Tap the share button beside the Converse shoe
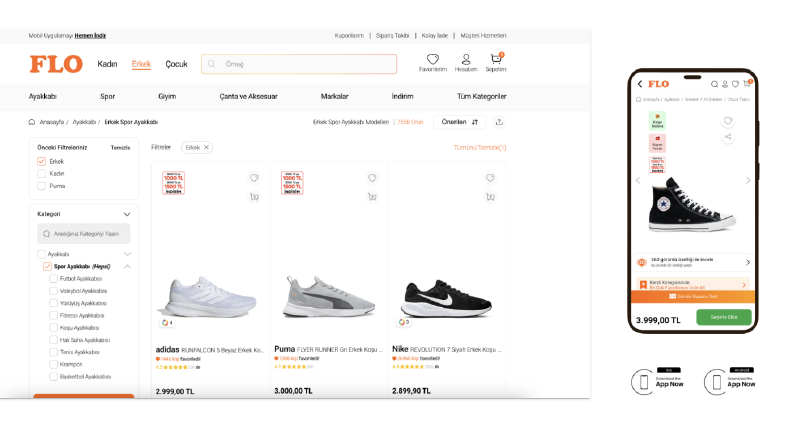The height and width of the screenshot is (446, 793). (x=728, y=137)
